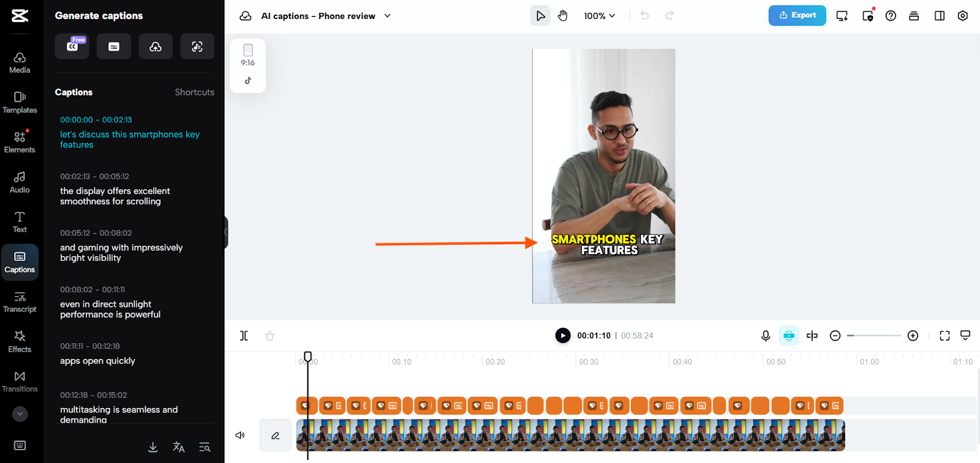Open notifications shield icon
Image resolution: width=980 pixels, height=463 pixels.
coord(868,16)
